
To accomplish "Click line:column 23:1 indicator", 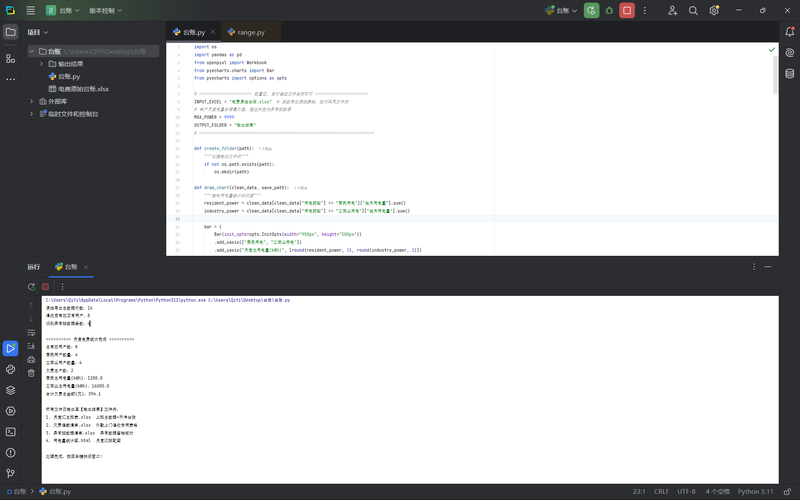I will (x=639, y=491).
